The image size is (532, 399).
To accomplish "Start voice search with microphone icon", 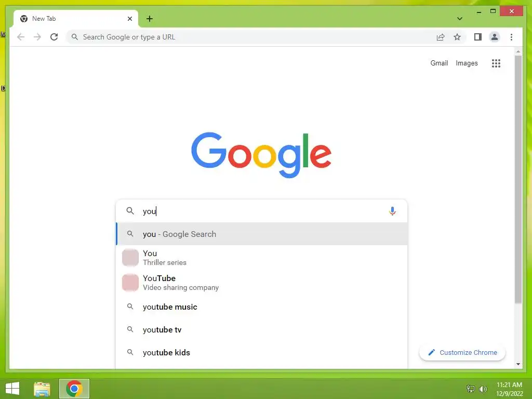I will [392, 211].
